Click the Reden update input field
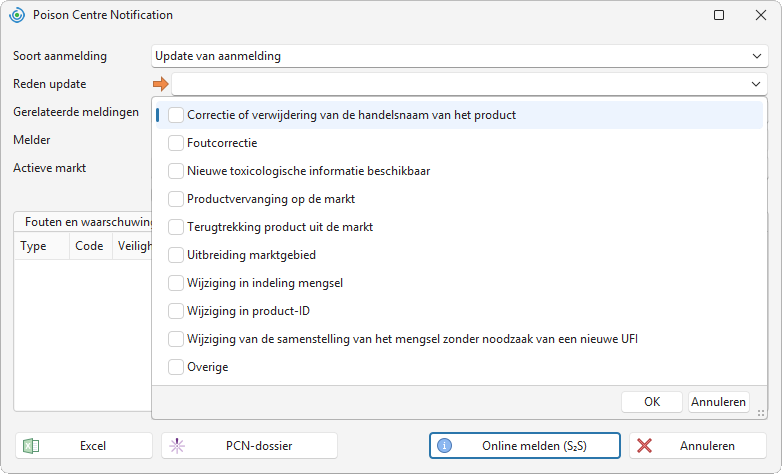782x474 pixels. tap(459, 84)
